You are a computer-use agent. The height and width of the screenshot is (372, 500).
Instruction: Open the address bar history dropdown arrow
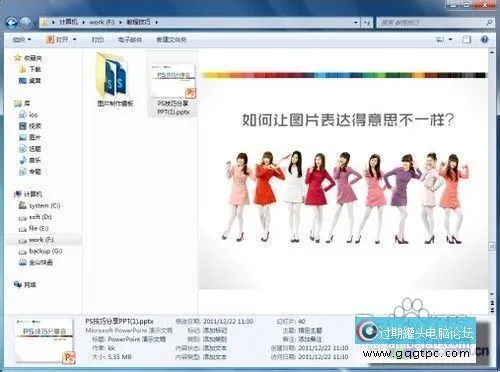click(356, 23)
